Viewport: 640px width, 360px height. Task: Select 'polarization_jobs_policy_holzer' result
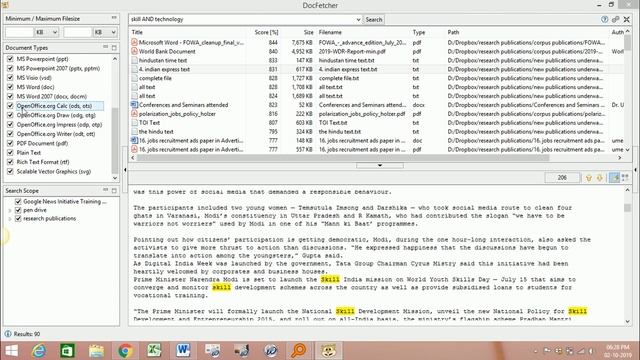click(377, 114)
